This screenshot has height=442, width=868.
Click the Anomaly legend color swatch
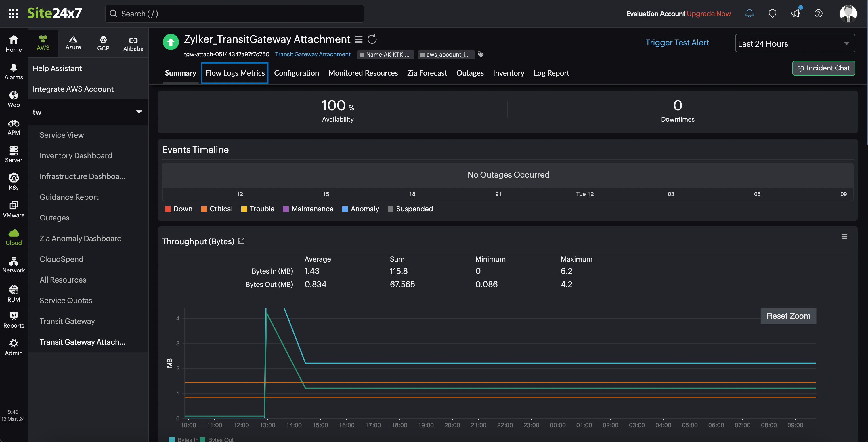tap(345, 209)
